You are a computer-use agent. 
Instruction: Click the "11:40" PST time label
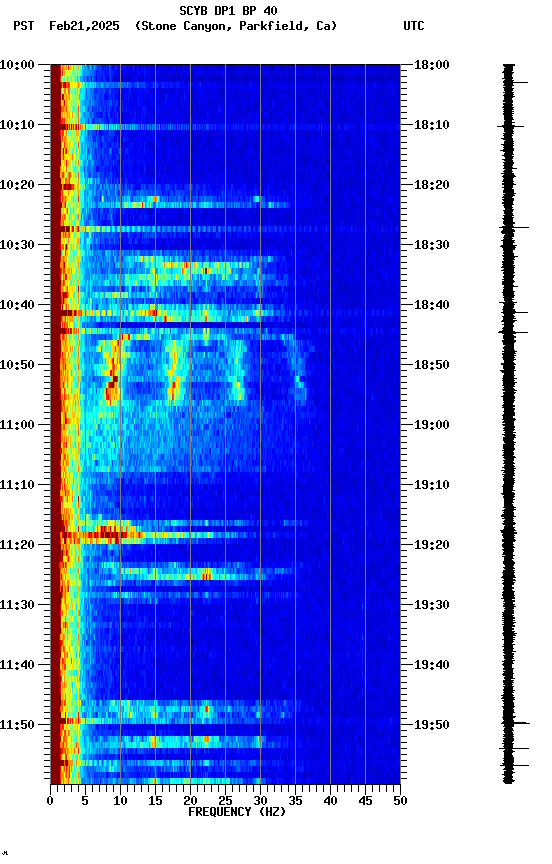pyautogui.click(x=17, y=665)
